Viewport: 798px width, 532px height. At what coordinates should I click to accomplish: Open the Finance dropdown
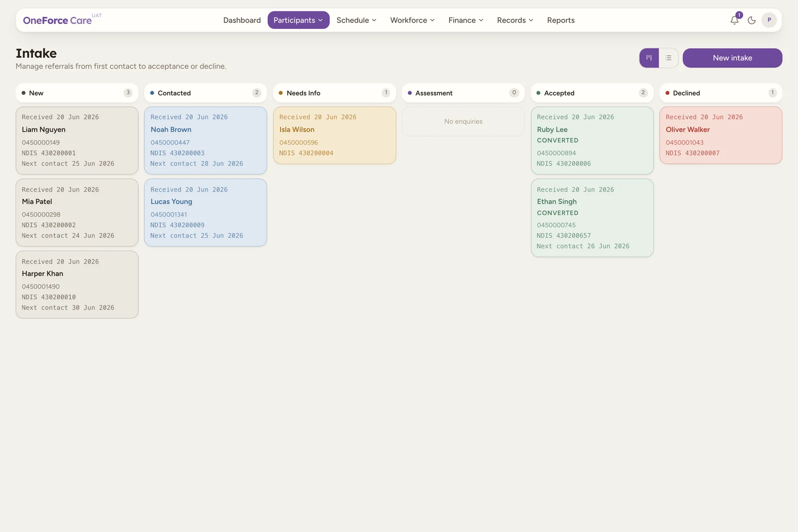coord(466,20)
